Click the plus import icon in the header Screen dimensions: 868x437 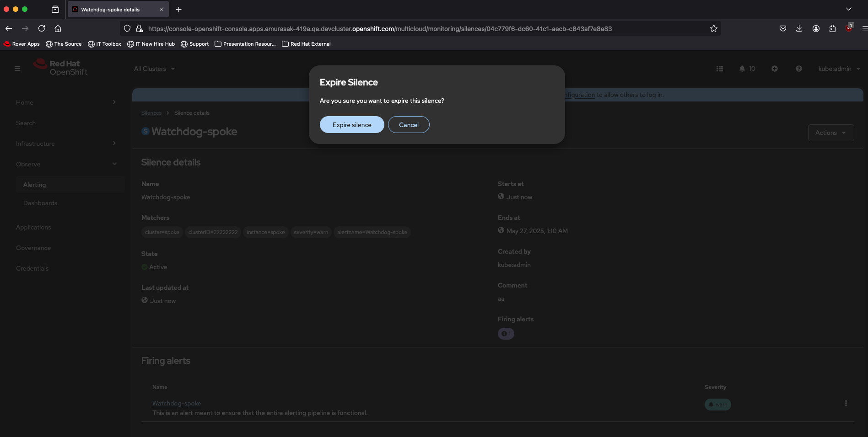[775, 69]
